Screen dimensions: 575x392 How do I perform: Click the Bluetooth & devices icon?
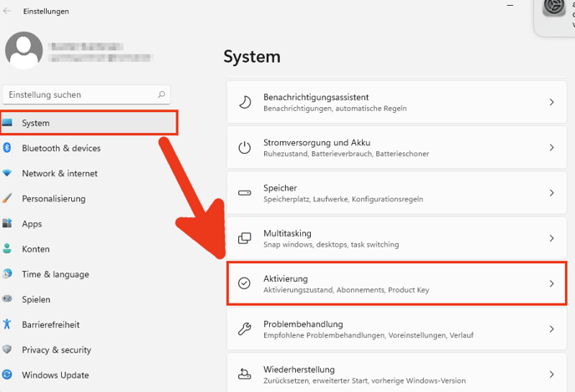click(7, 148)
